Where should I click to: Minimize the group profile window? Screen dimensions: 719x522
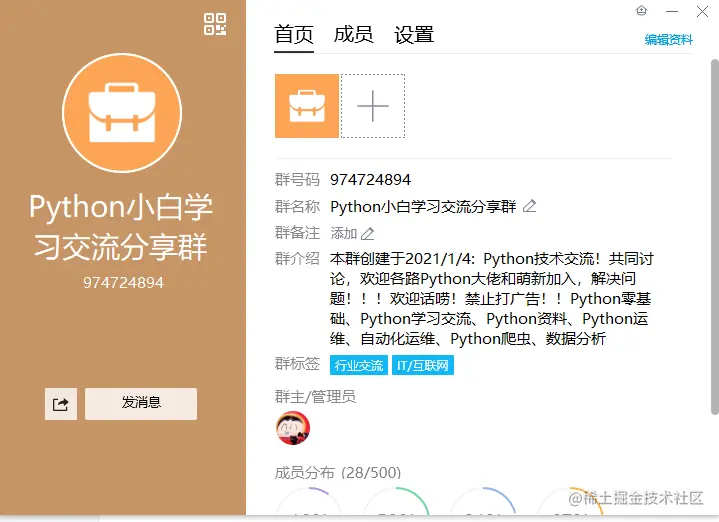(x=672, y=11)
